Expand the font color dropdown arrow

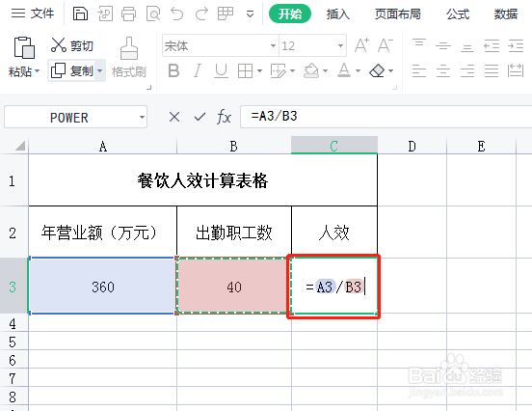358,71
